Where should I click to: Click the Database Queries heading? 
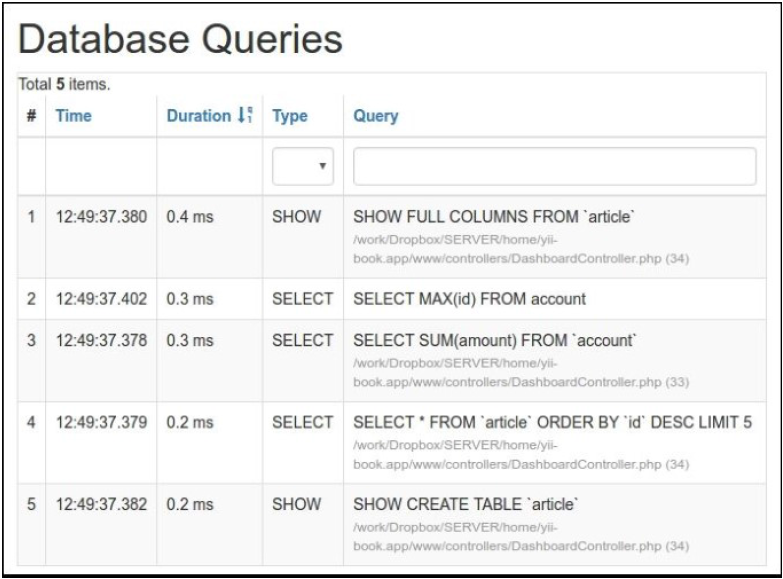(x=180, y=39)
